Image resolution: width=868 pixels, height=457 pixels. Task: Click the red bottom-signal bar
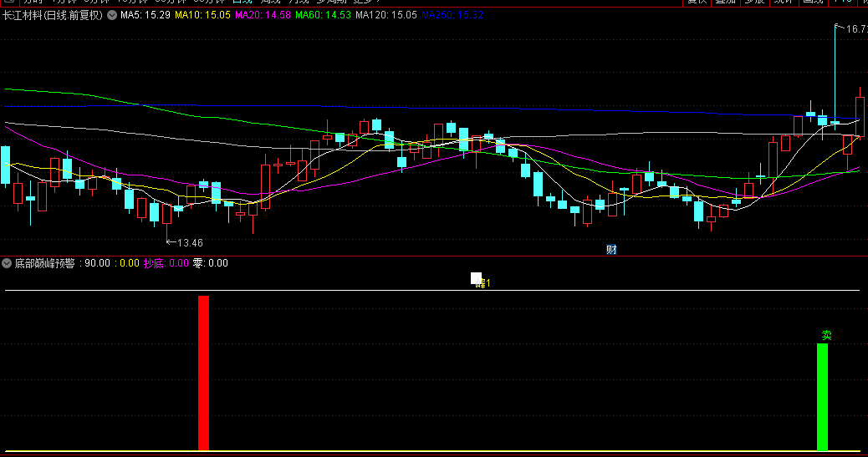[x=204, y=373]
